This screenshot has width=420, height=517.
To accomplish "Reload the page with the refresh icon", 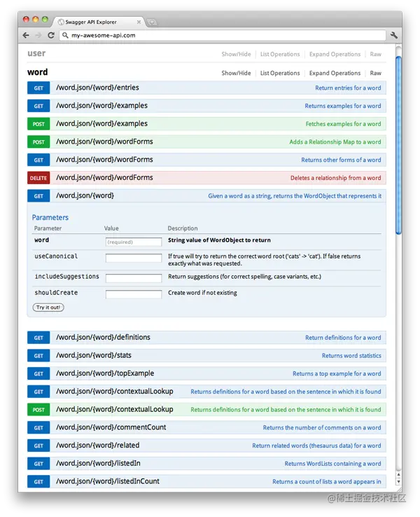I will (x=51, y=35).
